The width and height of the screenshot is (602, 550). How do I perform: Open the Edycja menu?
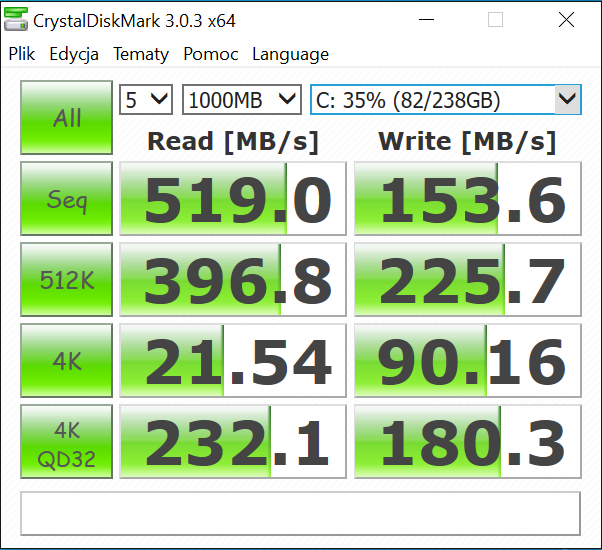pyautogui.click(x=74, y=54)
